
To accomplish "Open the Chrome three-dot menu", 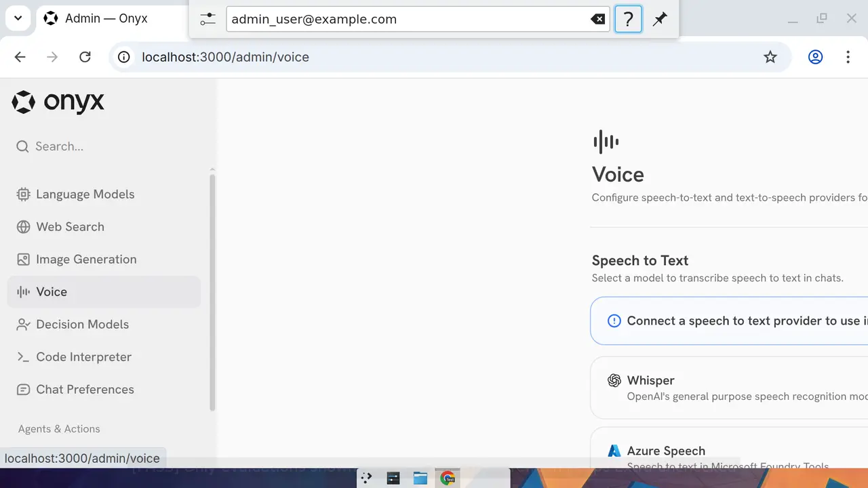I will pos(848,57).
